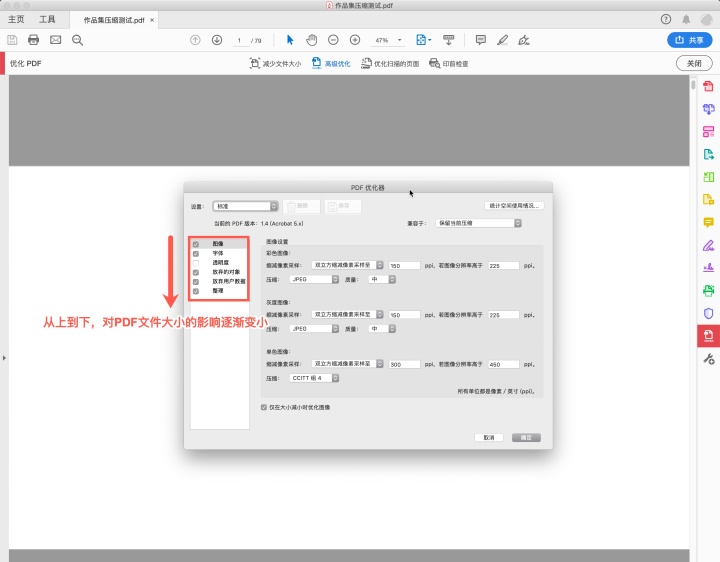The image size is (720, 562).
Task: Choose 高级优化 in the optimize bar
Action: 331,64
